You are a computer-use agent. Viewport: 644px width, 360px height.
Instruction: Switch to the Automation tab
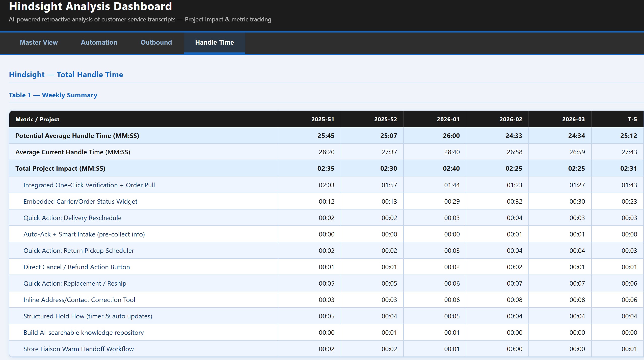[99, 42]
